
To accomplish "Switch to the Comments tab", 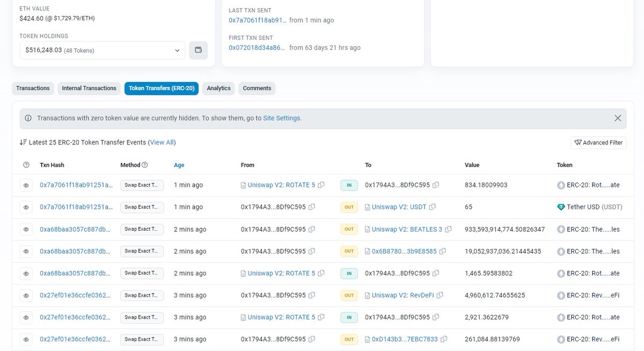I will [x=257, y=89].
